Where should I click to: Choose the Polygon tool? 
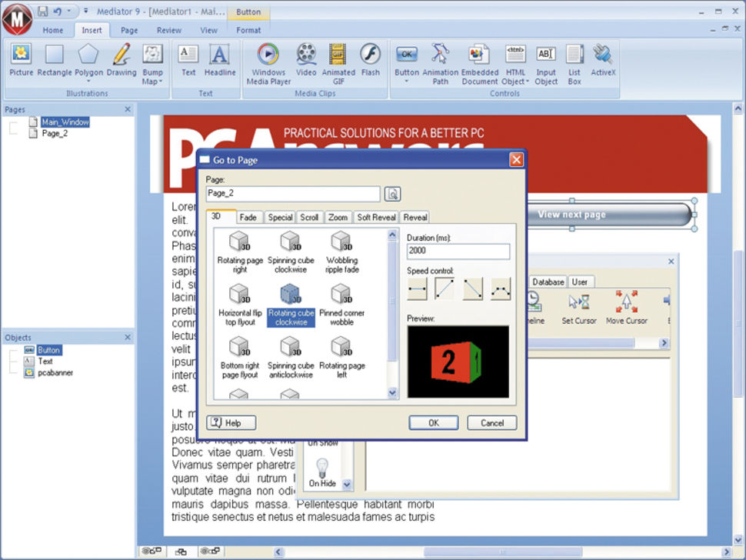click(x=88, y=62)
